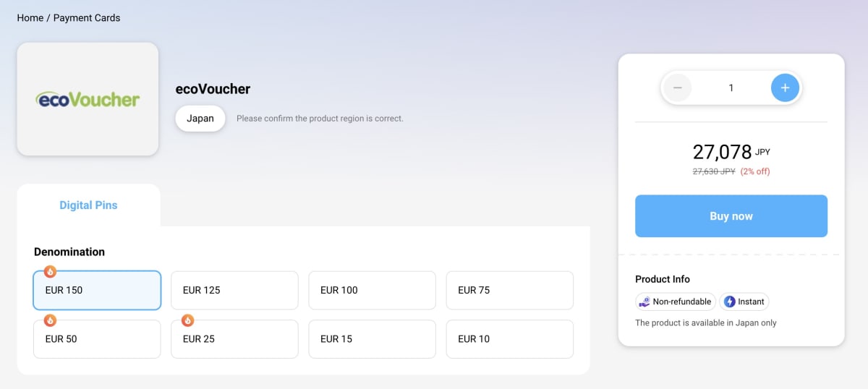Image resolution: width=868 pixels, height=389 pixels.
Task: Select the EUR 100 denomination
Action: 372,290
